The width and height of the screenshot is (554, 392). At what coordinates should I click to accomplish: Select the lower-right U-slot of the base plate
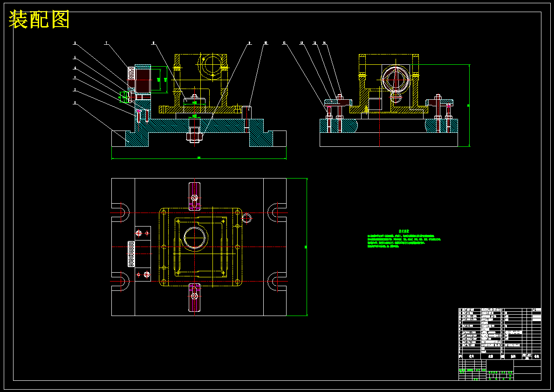[x=277, y=282]
